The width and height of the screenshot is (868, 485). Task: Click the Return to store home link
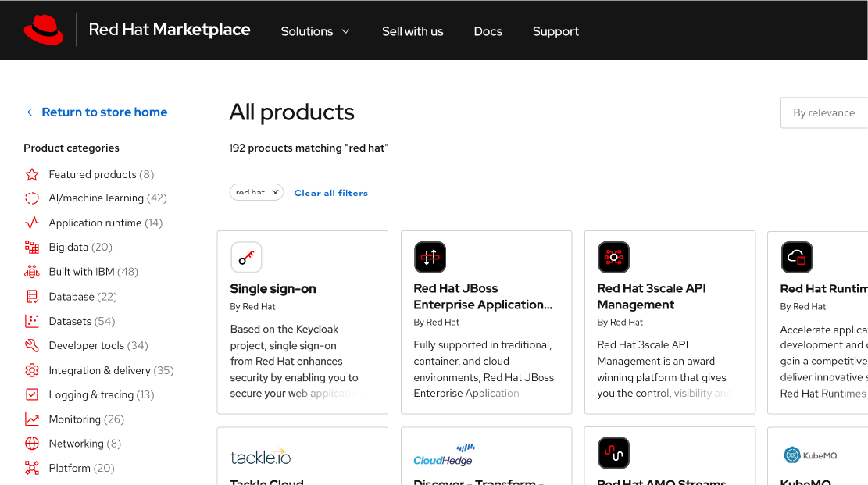point(96,112)
